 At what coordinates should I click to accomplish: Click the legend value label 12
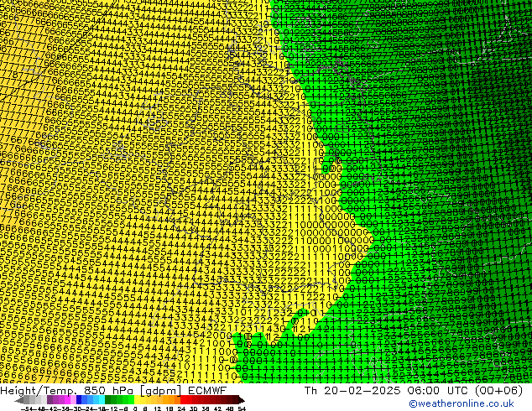coord(157,409)
